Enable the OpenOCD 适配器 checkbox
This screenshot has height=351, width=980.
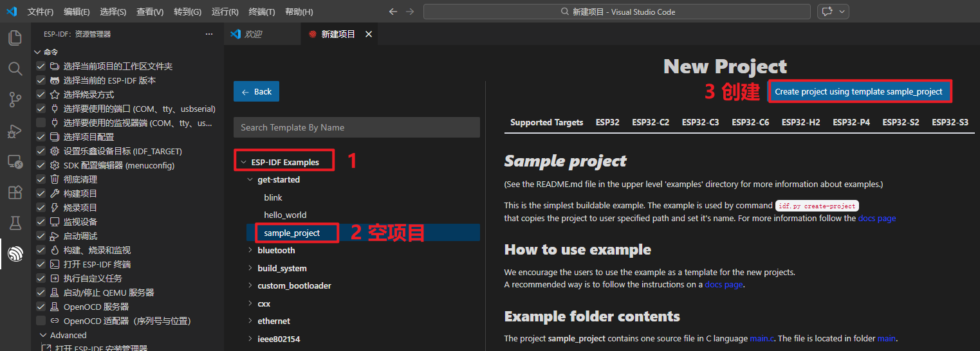point(41,321)
